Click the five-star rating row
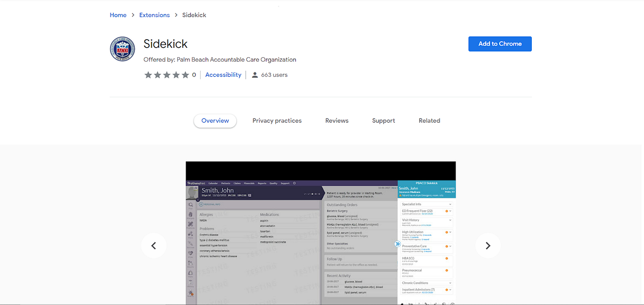 pos(166,75)
